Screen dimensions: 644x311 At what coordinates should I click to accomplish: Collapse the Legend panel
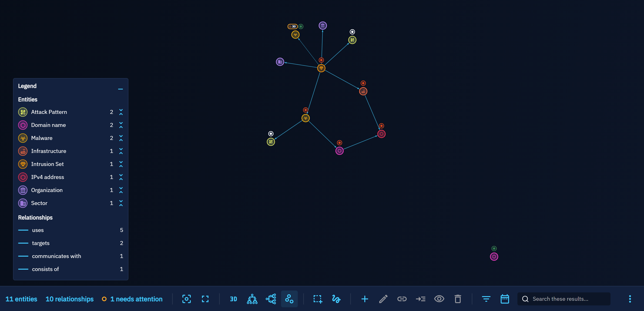pyautogui.click(x=121, y=89)
